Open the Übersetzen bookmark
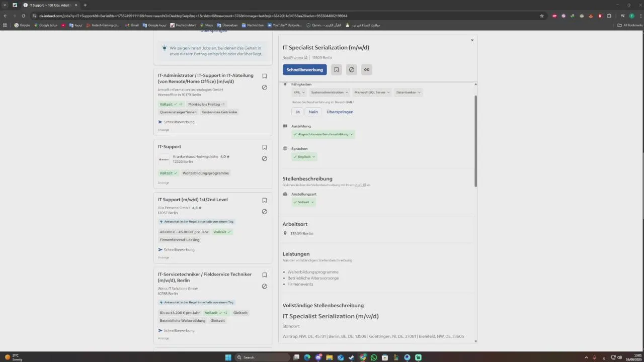 227,25
